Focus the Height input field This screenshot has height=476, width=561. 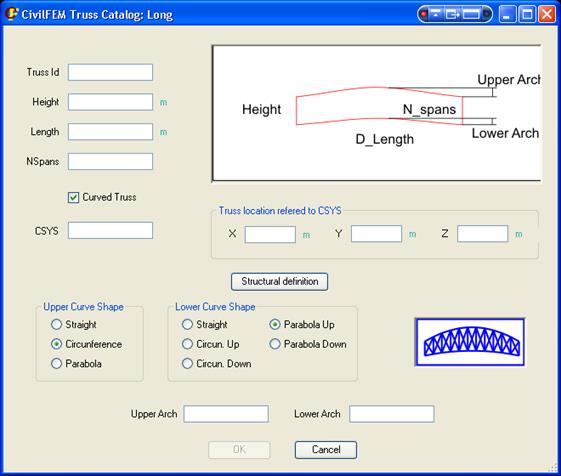pos(110,102)
